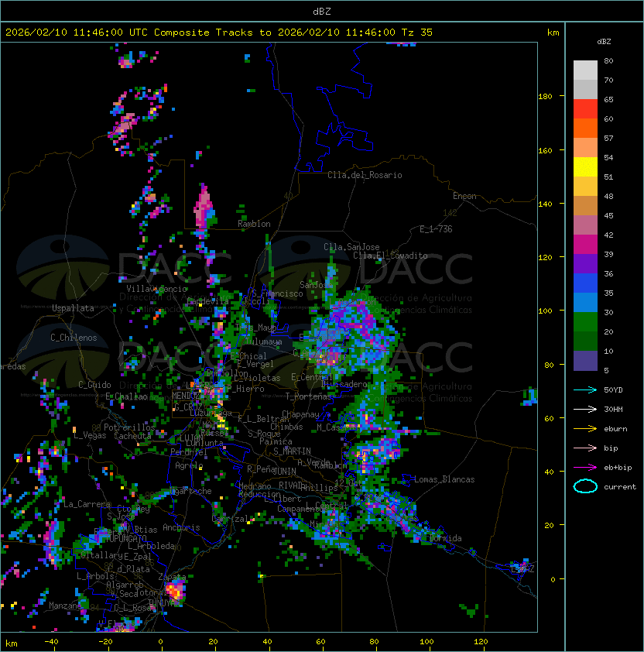Click the 'Encon' map label

tap(464, 196)
